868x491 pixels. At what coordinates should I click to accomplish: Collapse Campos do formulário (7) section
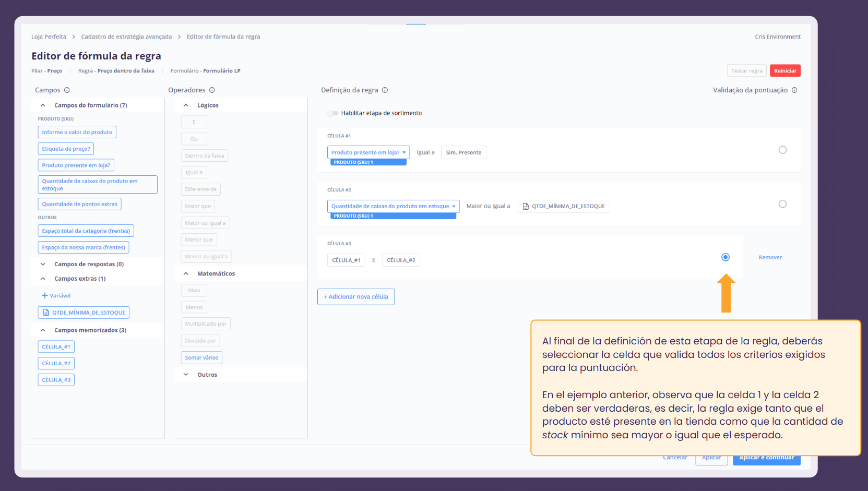pos(43,105)
